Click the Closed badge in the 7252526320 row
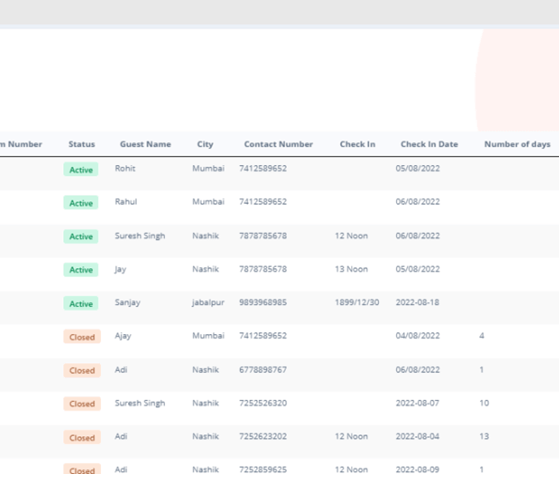 82,404
